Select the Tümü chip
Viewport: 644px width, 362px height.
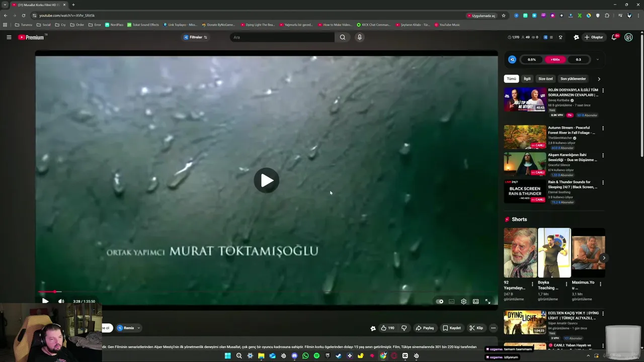pos(511,79)
